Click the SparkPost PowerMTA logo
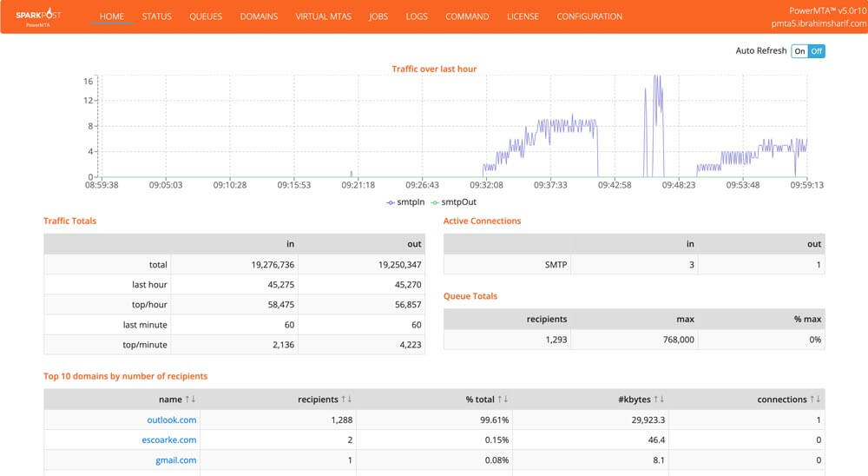Screen dimensions: 868x476 (38, 17)
